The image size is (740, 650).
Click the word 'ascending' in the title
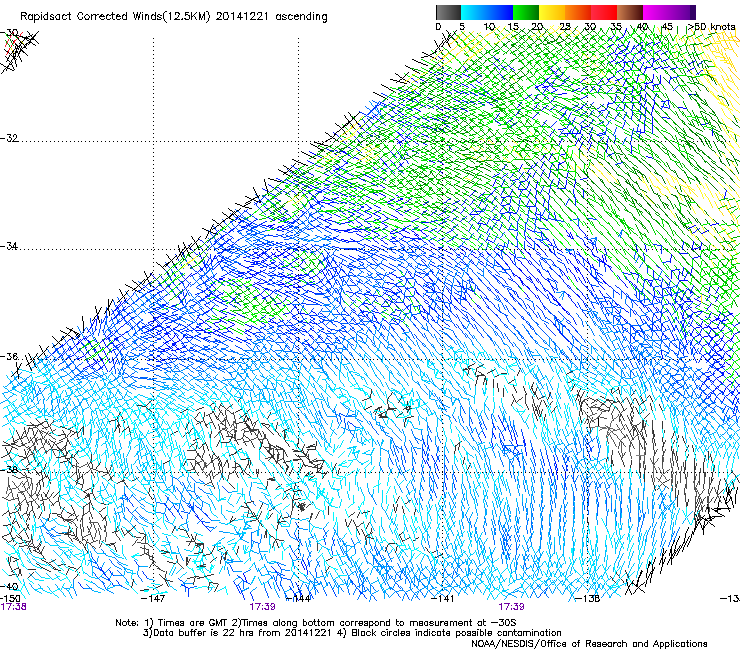click(x=301, y=17)
